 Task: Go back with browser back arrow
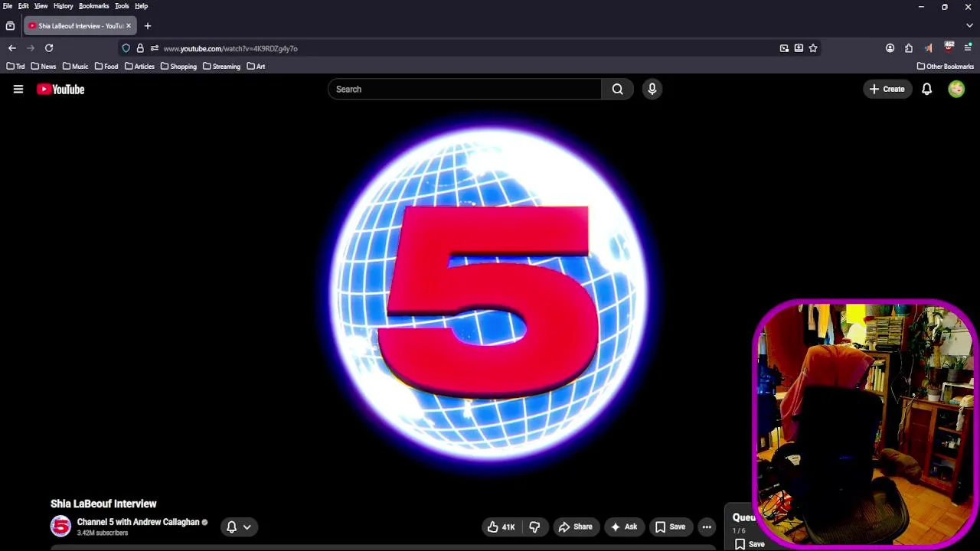pos(12,48)
